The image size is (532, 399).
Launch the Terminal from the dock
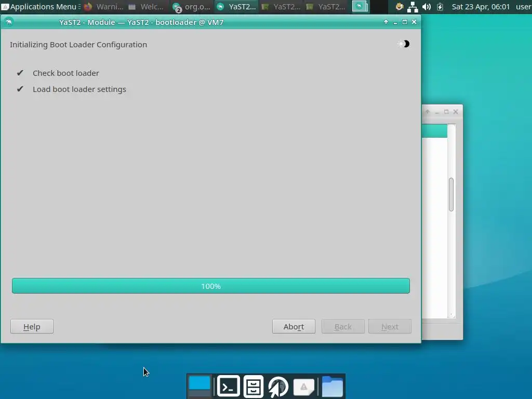pyautogui.click(x=229, y=386)
